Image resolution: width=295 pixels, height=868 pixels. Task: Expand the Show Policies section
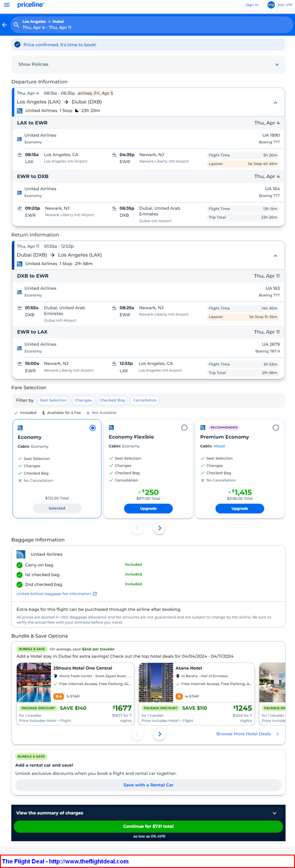[x=148, y=64]
